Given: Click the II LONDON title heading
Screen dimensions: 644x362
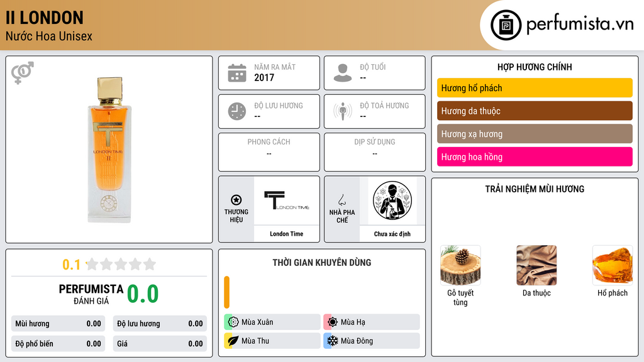Looking at the screenshot, I should (x=45, y=18).
